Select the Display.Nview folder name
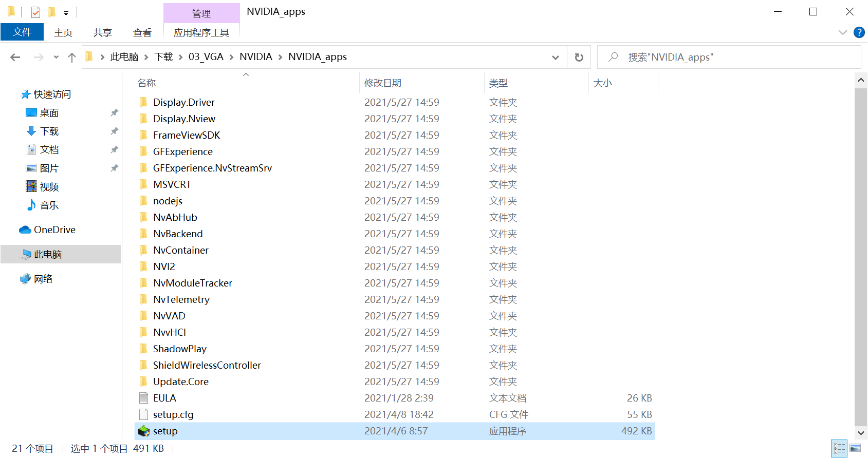The image size is (868, 458). coord(184,119)
